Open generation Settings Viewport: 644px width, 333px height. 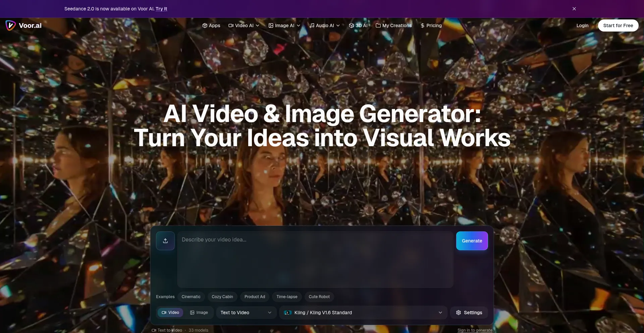click(469, 313)
